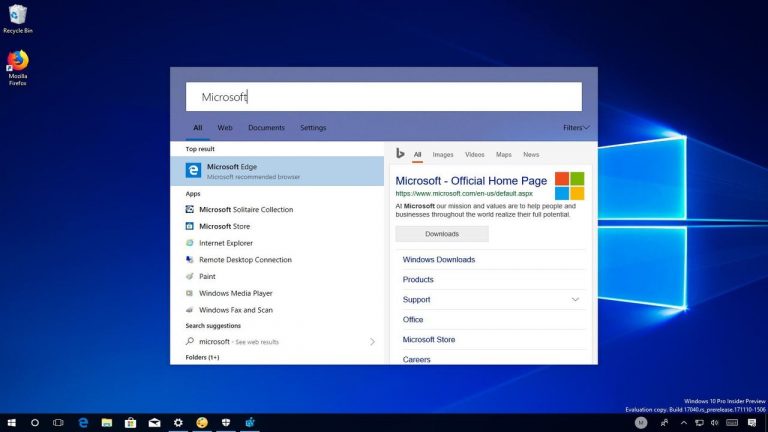Open the Careers link
Image resolution: width=768 pixels, height=432 pixels.
tap(416, 359)
